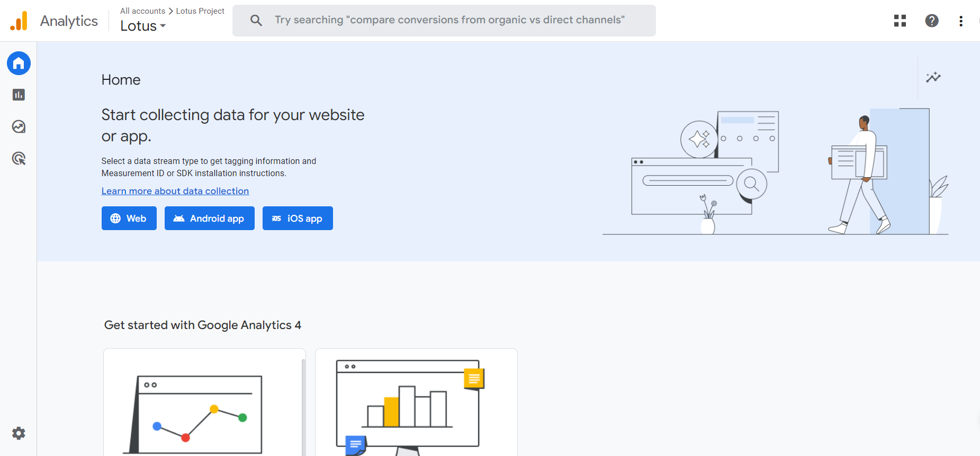Open the Advertising sidebar icon
Image resolution: width=980 pixels, height=456 pixels.
(x=19, y=158)
